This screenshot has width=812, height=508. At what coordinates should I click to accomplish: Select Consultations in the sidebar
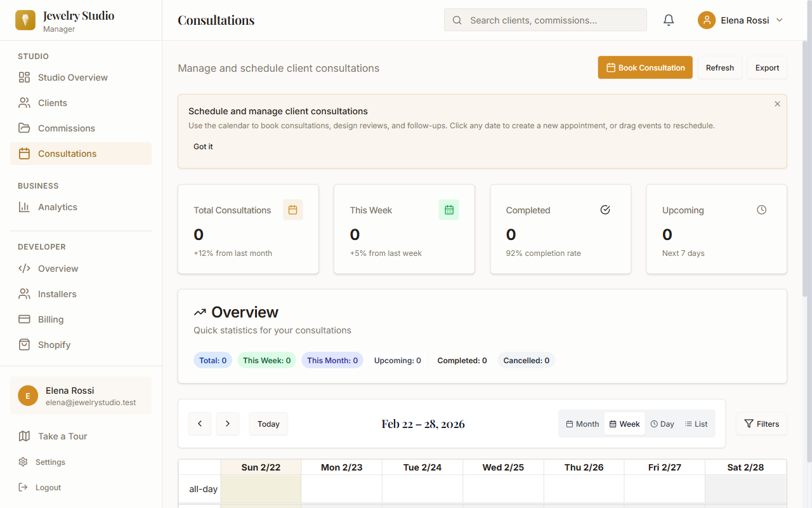[67, 153]
